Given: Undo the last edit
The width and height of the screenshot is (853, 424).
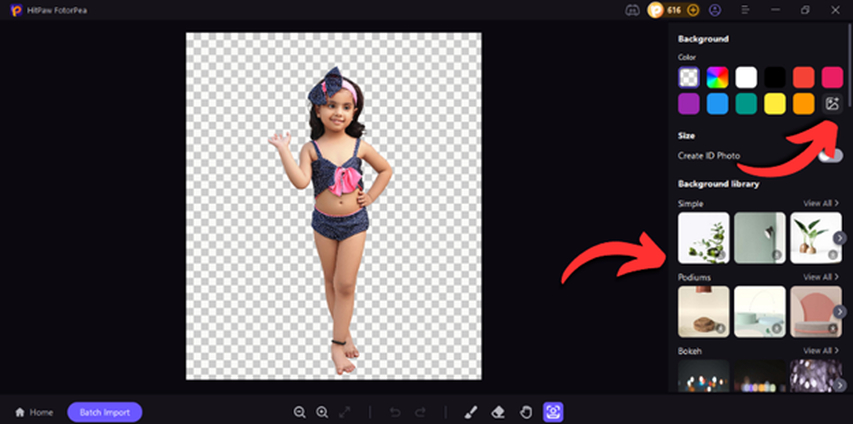Looking at the screenshot, I should [x=395, y=412].
